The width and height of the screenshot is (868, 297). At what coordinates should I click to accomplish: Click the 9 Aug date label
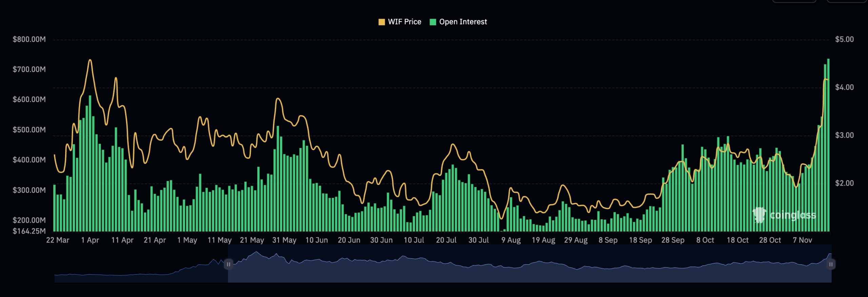pyautogui.click(x=511, y=240)
